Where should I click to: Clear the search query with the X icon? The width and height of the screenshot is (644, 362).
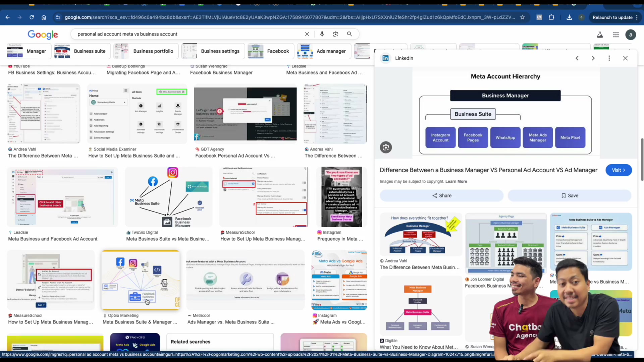307,34
